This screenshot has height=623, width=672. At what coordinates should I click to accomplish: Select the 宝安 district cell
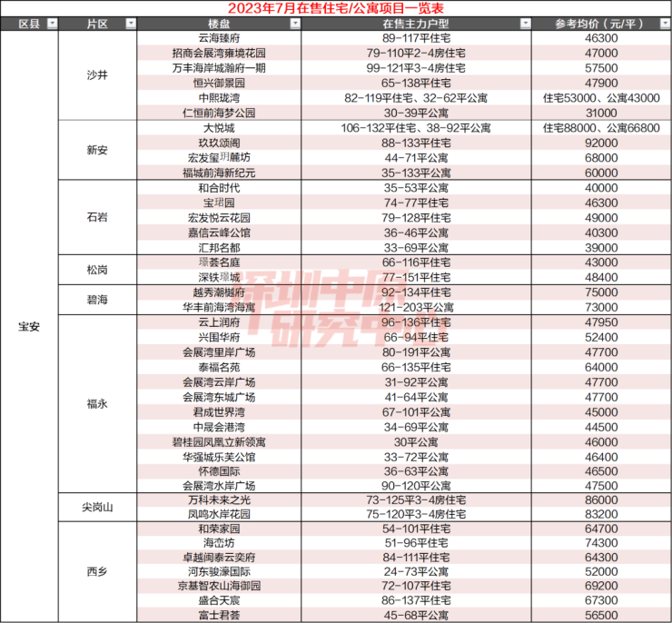pos(29,326)
